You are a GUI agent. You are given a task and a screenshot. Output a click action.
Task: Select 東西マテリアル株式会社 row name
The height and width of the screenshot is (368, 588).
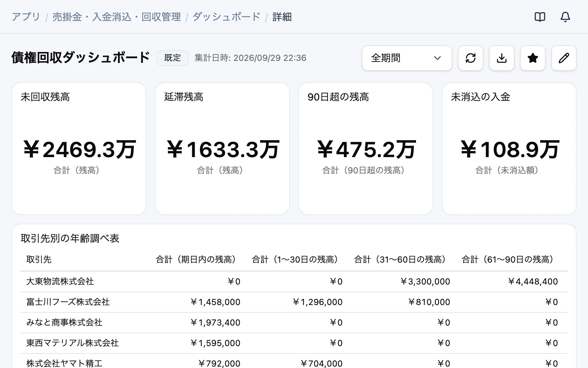click(72, 343)
